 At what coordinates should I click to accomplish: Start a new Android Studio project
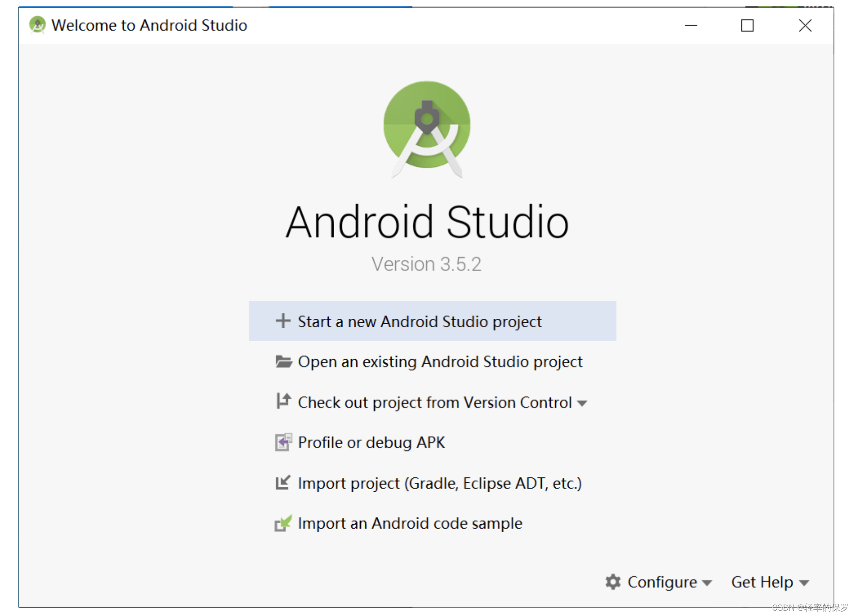[432, 321]
